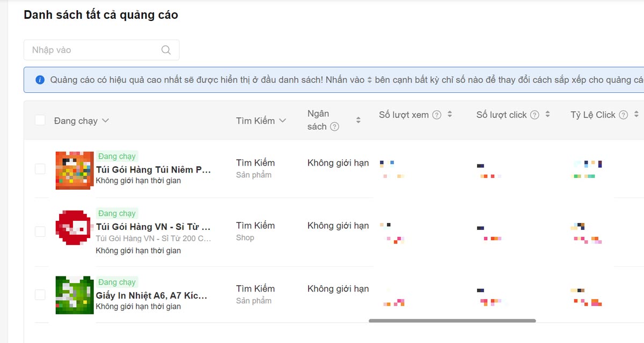The image size is (644, 343).
Task: Expand the Tìm Kiếm ad type dropdown
Action: (x=261, y=121)
